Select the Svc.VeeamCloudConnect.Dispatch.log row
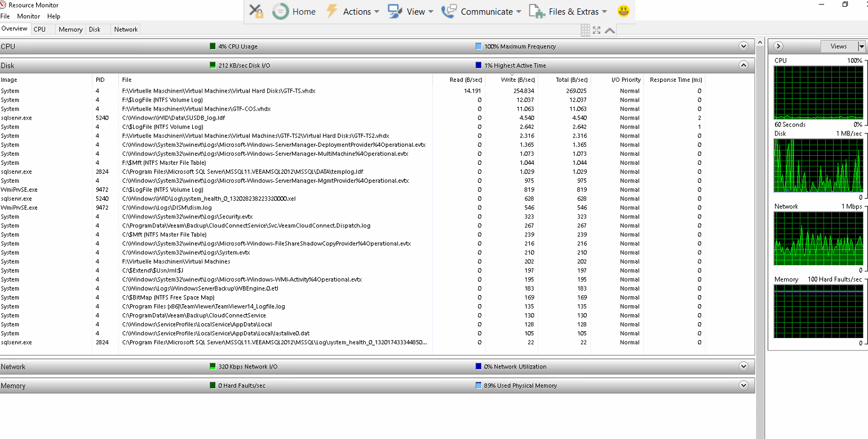This screenshot has width=868, height=439. click(x=352, y=226)
